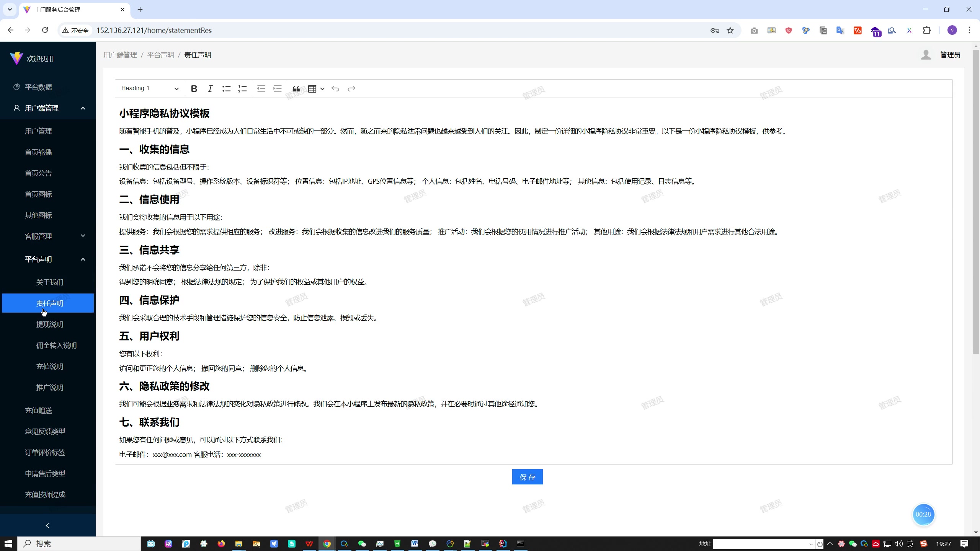Click the page vertical scrollbar
This screenshot has width=980, height=551.
(x=976, y=201)
